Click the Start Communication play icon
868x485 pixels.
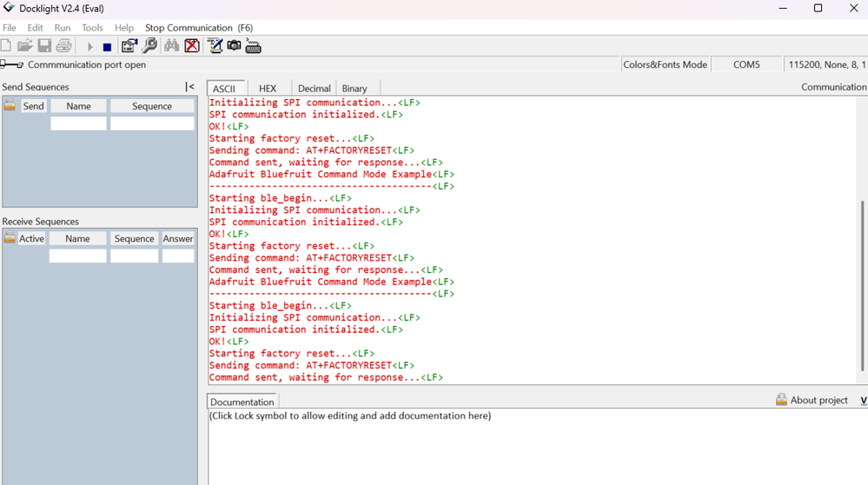point(89,47)
